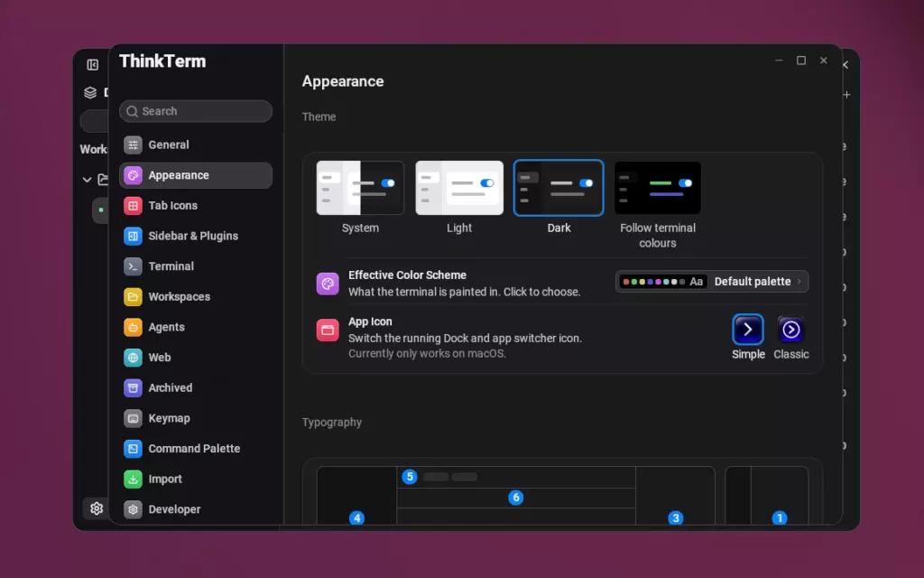Click the Web globe icon

tap(133, 358)
